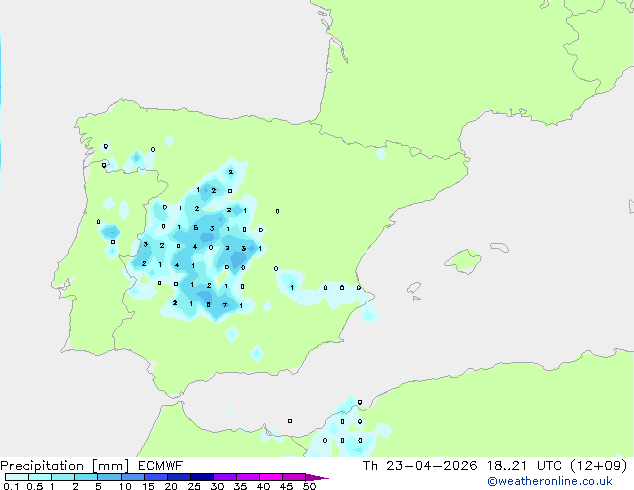Select the 5–10 mm legend swatch
634x490 pixels.
[x=109, y=477]
